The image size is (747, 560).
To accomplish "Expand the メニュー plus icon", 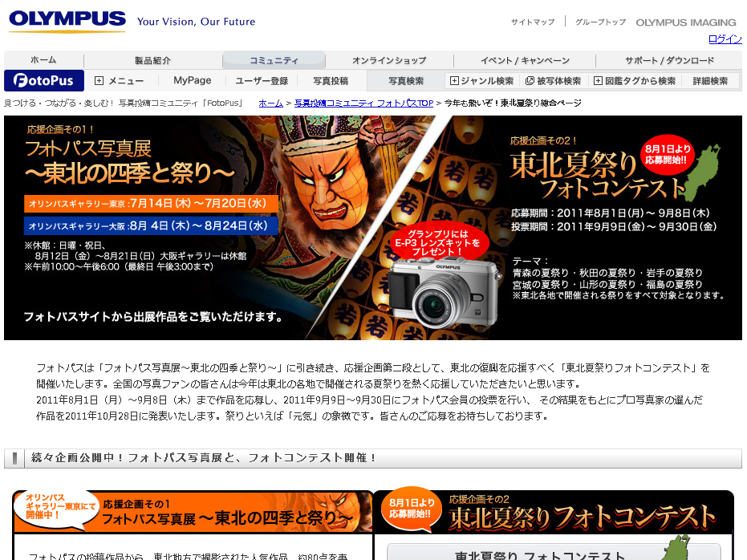I will (x=99, y=80).
